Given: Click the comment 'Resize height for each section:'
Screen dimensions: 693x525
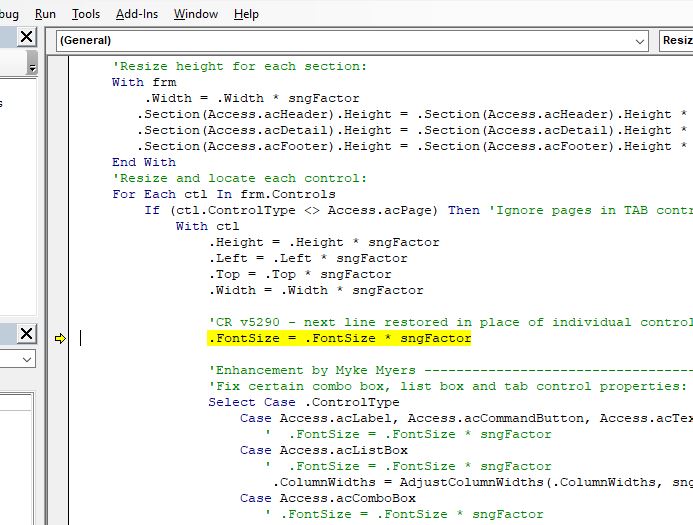Looking at the screenshot, I should 239,66.
